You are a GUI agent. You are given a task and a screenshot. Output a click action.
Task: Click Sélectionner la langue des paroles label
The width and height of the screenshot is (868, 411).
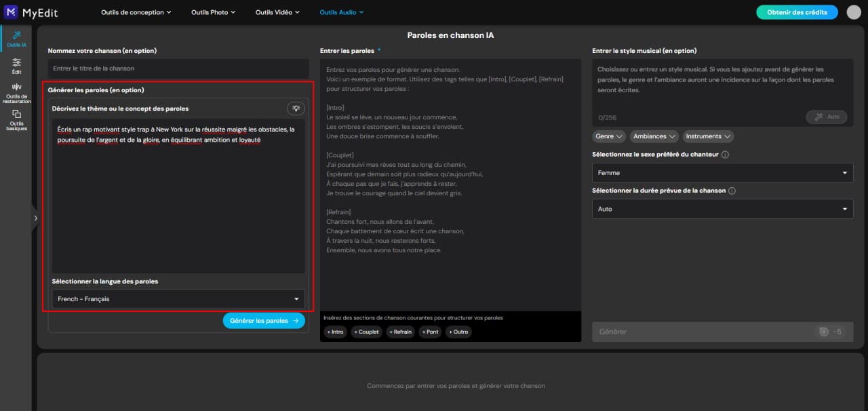(105, 281)
